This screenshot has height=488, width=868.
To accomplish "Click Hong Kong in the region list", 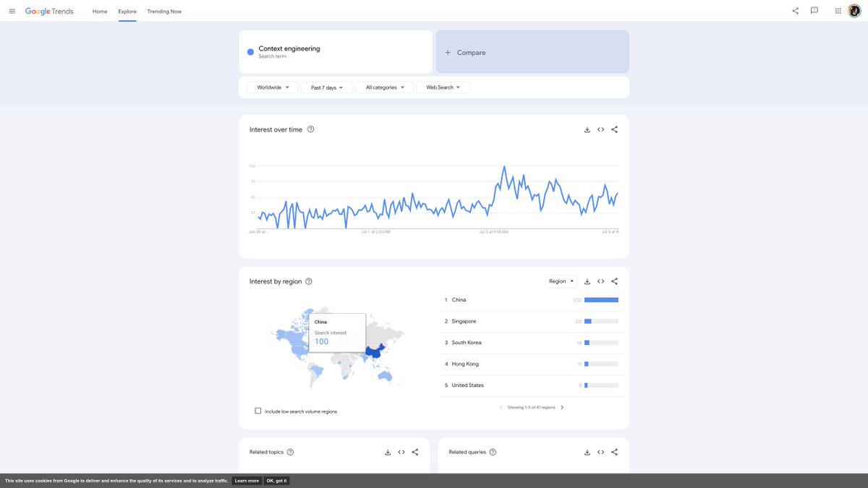I will coord(465,364).
